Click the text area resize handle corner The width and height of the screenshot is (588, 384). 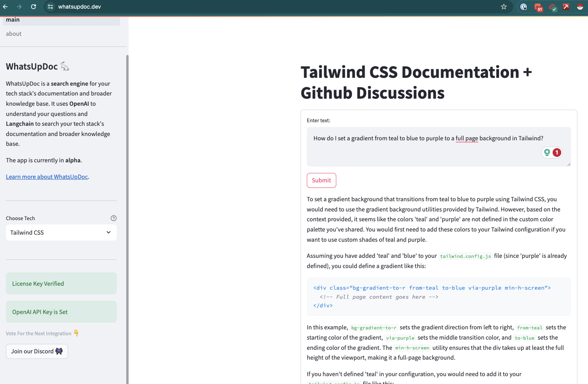click(x=569, y=164)
